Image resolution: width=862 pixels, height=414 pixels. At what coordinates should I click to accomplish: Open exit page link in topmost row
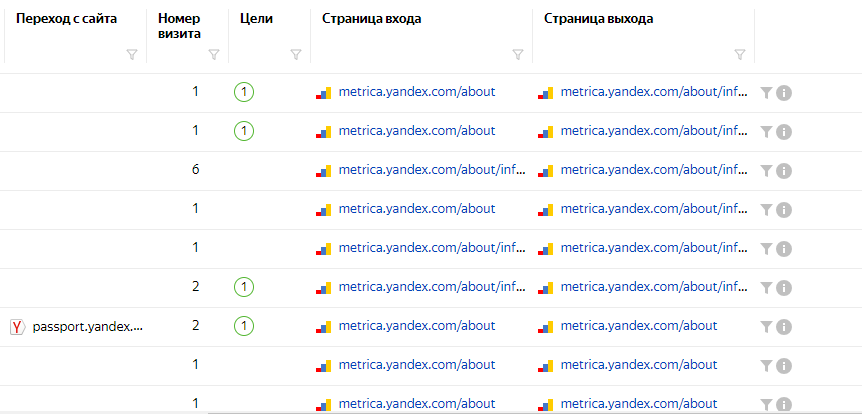[x=654, y=92]
